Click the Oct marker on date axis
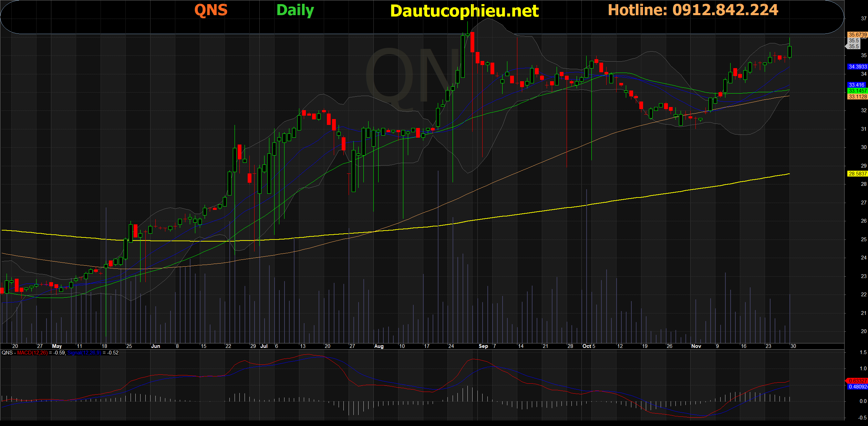The height and width of the screenshot is (426, 868). (587, 346)
